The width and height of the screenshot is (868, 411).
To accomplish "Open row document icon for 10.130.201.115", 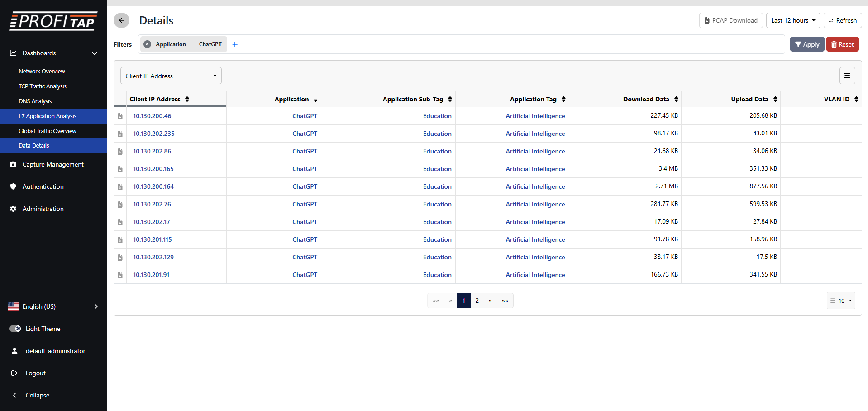I will pos(120,240).
